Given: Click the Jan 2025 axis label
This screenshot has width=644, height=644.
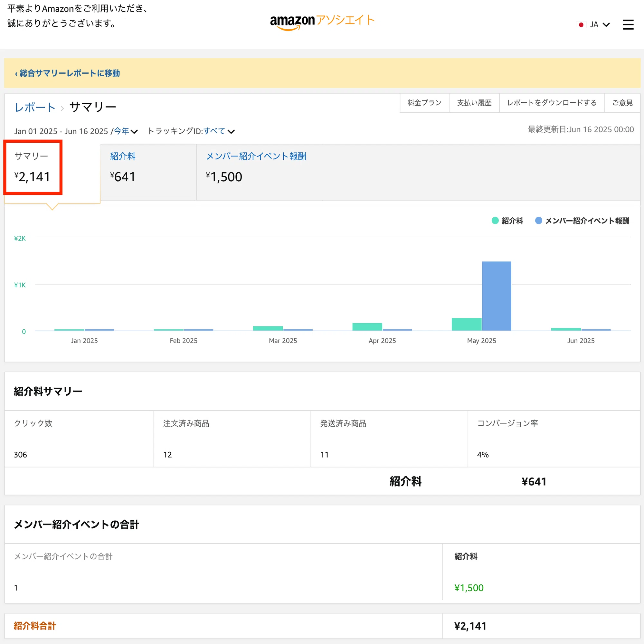Looking at the screenshot, I should (84, 341).
